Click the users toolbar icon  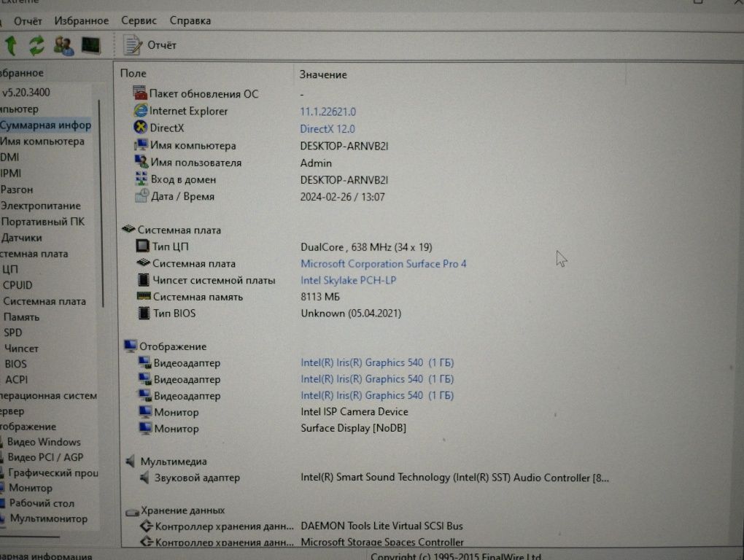pyautogui.click(x=63, y=46)
